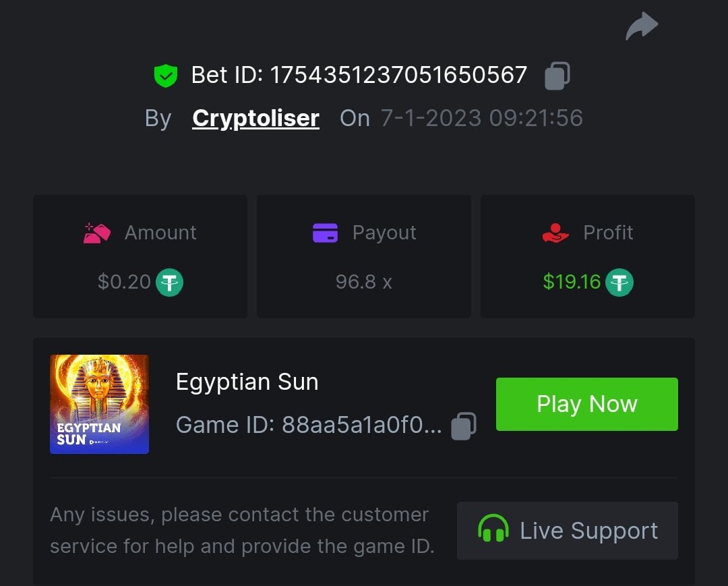This screenshot has height=586, width=728.
Task: Click the Tether coin icon beside $19.16
Action: point(619,283)
